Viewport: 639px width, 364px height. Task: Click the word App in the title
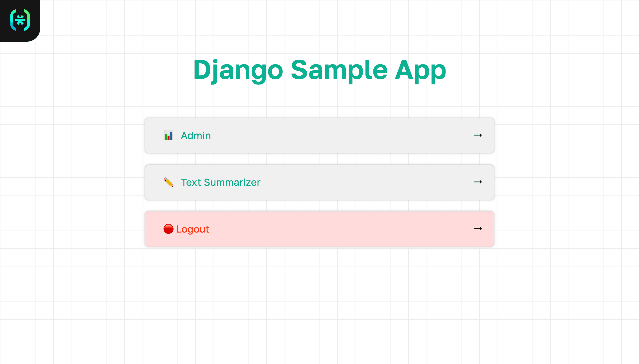tap(420, 70)
